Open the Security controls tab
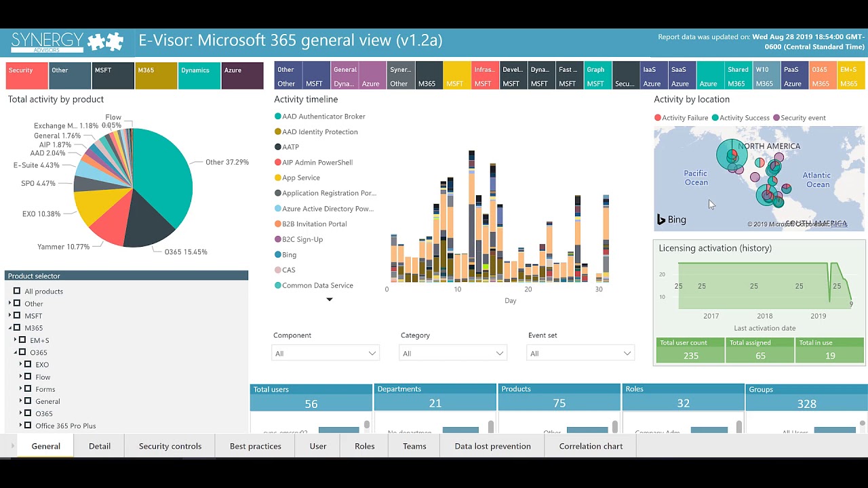The width and height of the screenshot is (868, 488). coord(170,446)
